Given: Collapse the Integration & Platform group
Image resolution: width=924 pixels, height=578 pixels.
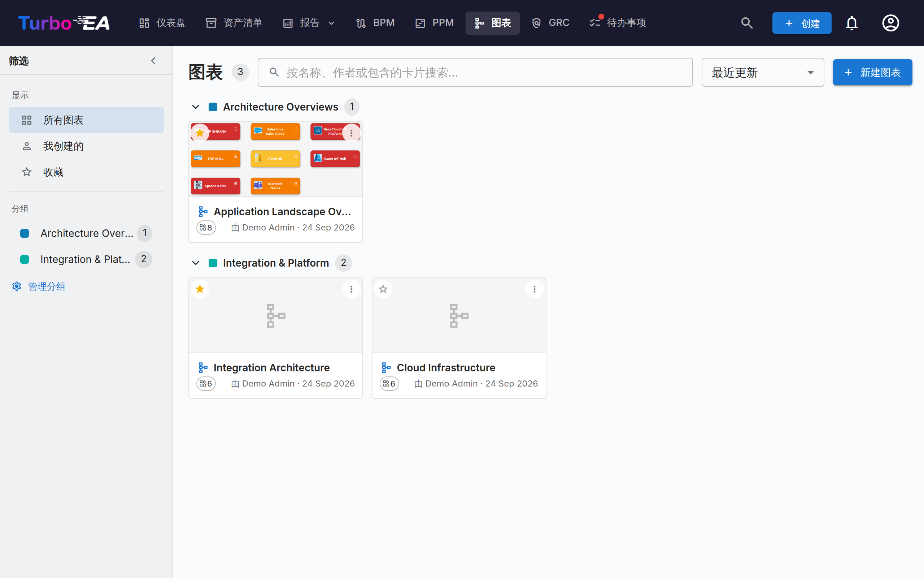Looking at the screenshot, I should pos(196,263).
